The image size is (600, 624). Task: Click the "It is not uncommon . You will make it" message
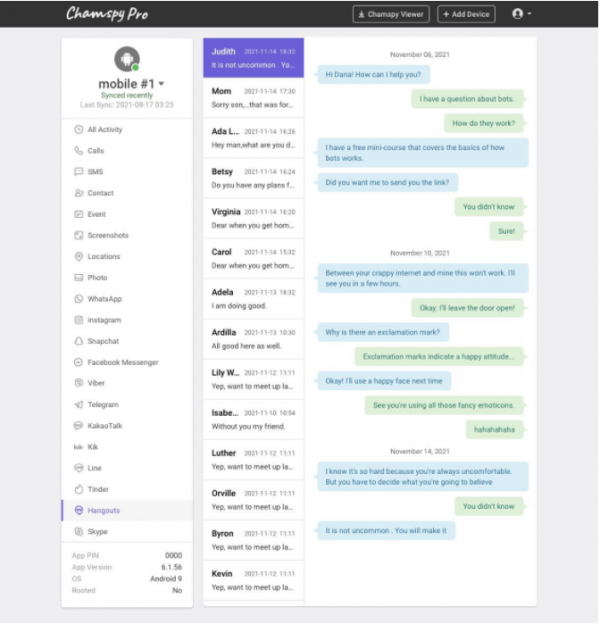(386, 530)
